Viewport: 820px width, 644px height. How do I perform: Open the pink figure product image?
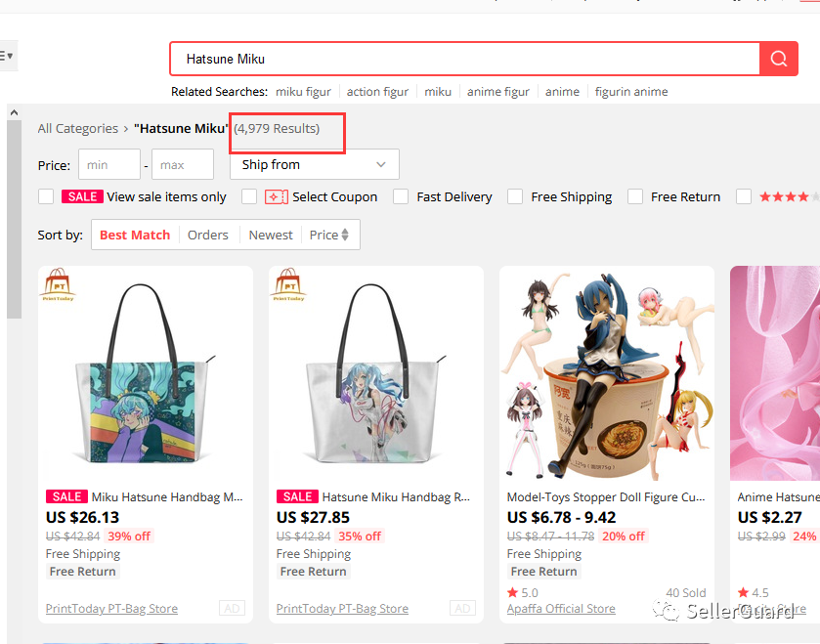click(x=775, y=373)
